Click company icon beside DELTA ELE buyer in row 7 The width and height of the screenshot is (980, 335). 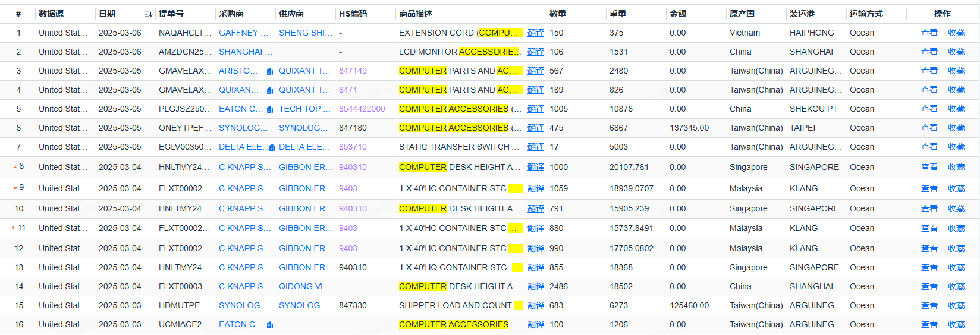click(272, 147)
